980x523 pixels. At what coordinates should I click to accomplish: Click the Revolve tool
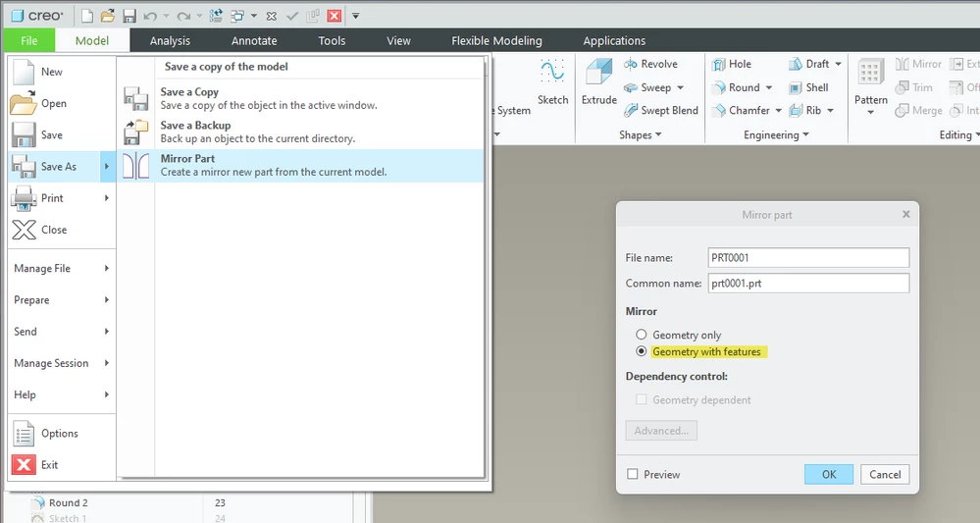click(x=650, y=65)
